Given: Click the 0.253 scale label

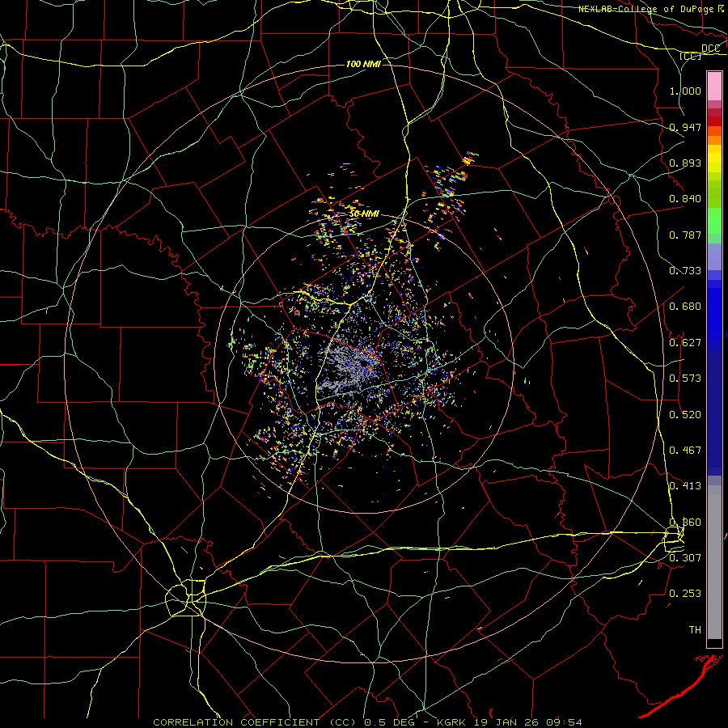Looking at the screenshot, I should (685, 594).
